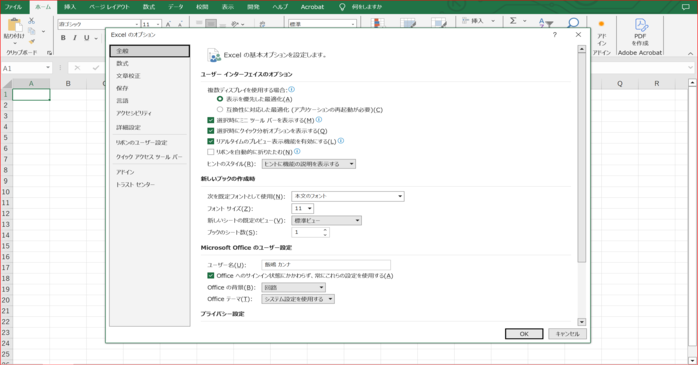Image resolution: width=698 pixels, height=365 pixels.
Task: Click the sheets count spinner up arrow
Action: (x=325, y=230)
